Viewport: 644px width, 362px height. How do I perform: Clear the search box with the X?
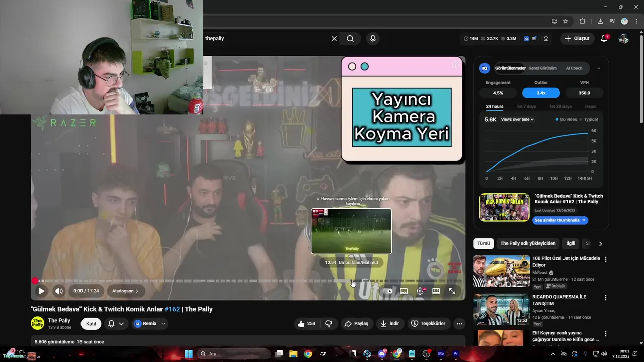tap(334, 38)
